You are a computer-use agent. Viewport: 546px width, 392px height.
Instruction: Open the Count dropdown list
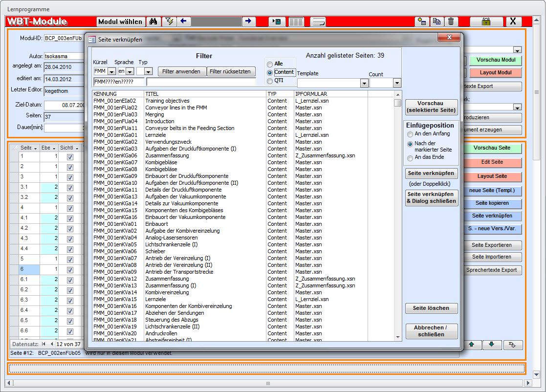coord(396,84)
